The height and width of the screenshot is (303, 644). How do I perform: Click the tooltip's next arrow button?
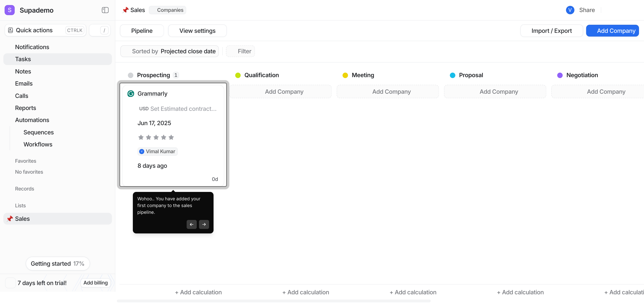click(x=204, y=224)
